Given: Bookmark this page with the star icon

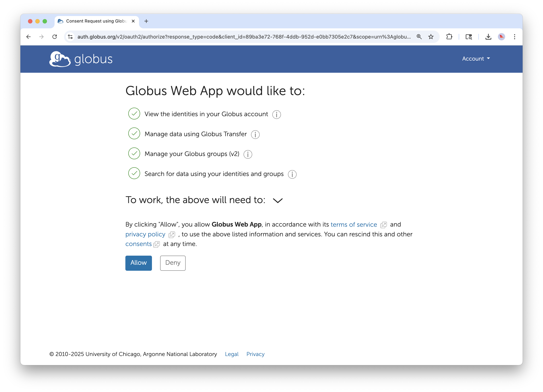Looking at the screenshot, I should tap(431, 37).
